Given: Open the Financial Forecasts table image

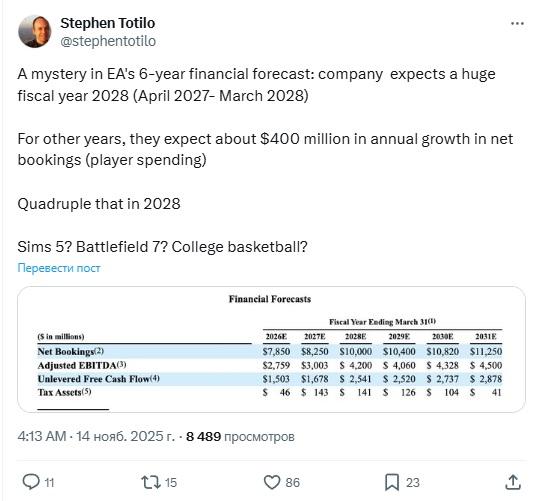Looking at the screenshot, I should point(271,349).
